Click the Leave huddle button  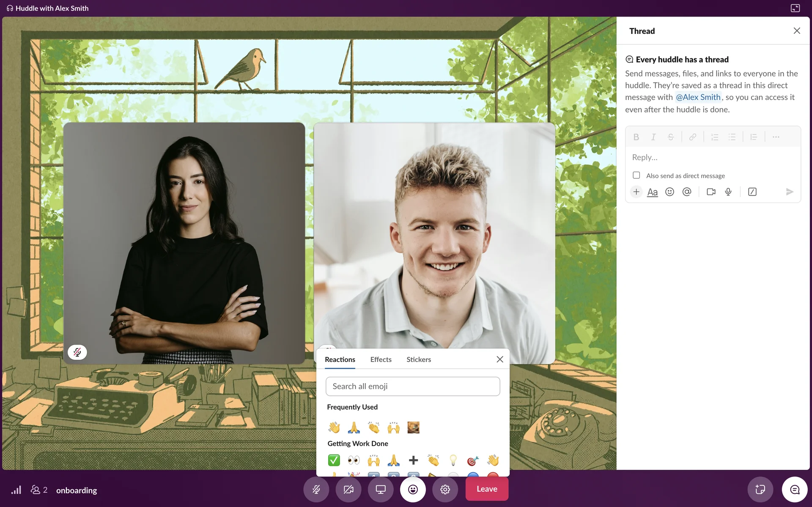pyautogui.click(x=487, y=489)
